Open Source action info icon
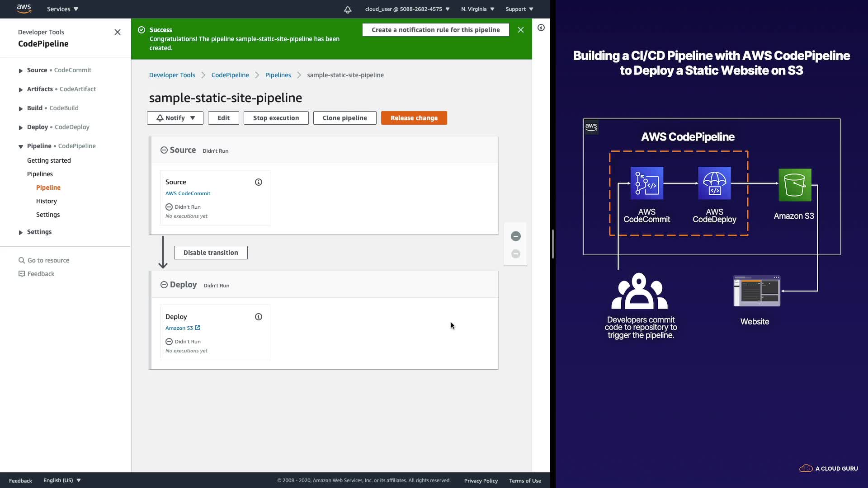Viewport: 868px width, 488px height. (259, 182)
